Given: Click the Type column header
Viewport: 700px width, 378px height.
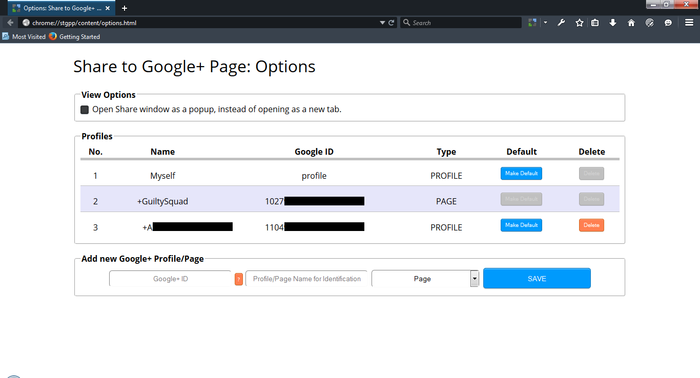Looking at the screenshot, I should tap(446, 152).
